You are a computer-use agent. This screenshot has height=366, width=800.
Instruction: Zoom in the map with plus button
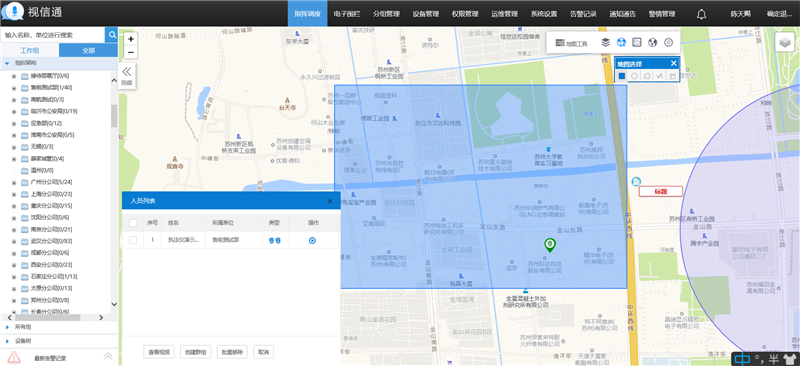coord(131,39)
